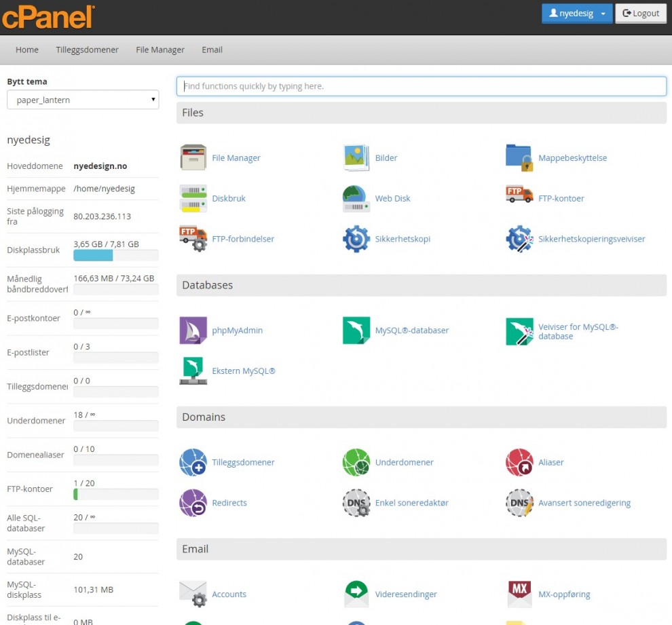Open the Enkel soneredaktør text link
Screen dimensions: 672x625
[x=411, y=503]
